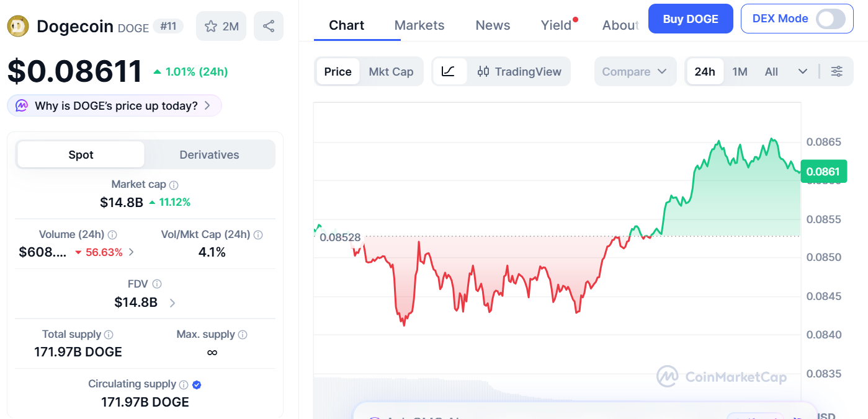The width and height of the screenshot is (868, 419).
Task: Select Mkt Cap chart view
Action: (x=391, y=71)
